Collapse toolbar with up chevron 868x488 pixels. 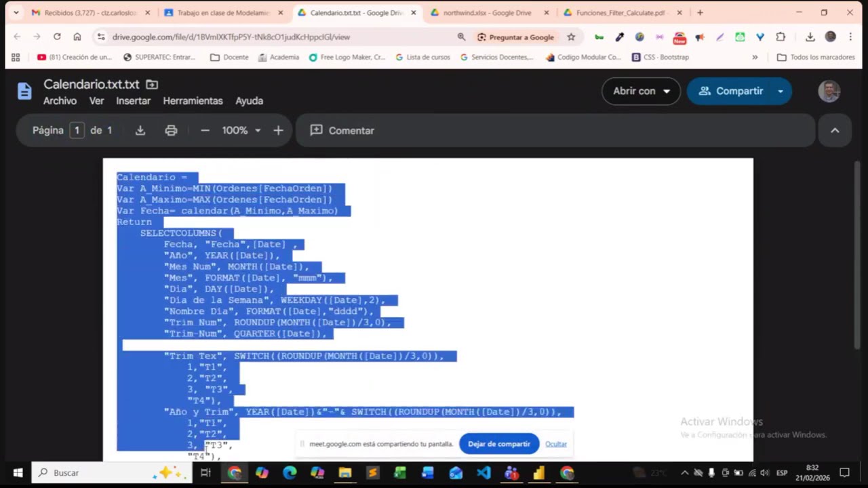pyautogui.click(x=835, y=130)
